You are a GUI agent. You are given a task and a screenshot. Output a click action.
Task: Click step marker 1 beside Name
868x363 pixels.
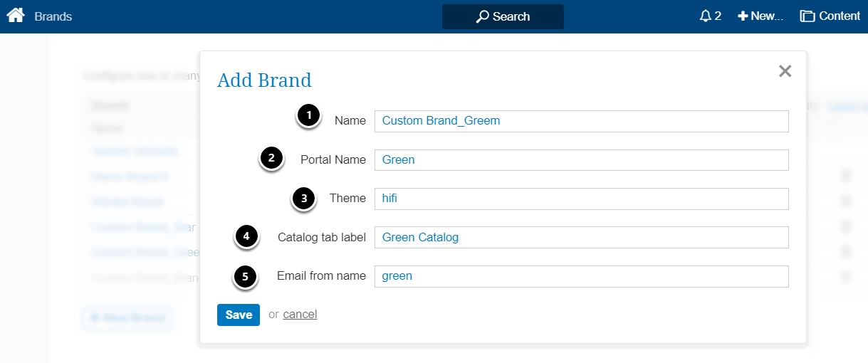click(x=308, y=116)
